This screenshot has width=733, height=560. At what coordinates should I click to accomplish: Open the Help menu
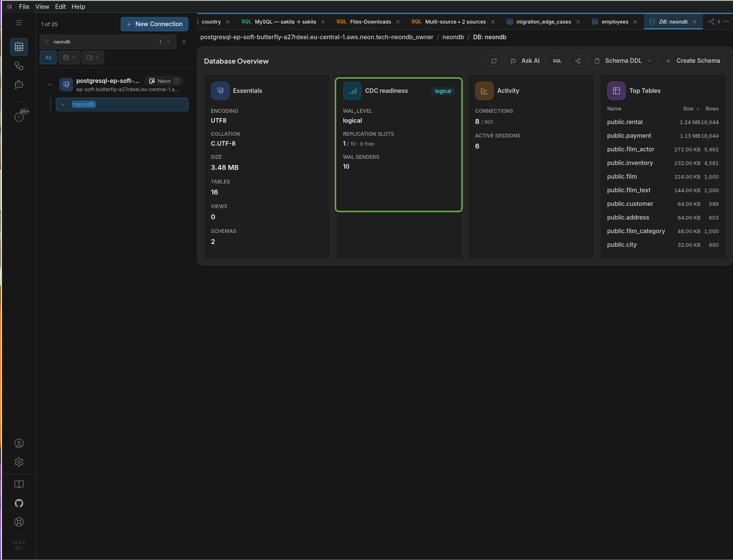(78, 7)
